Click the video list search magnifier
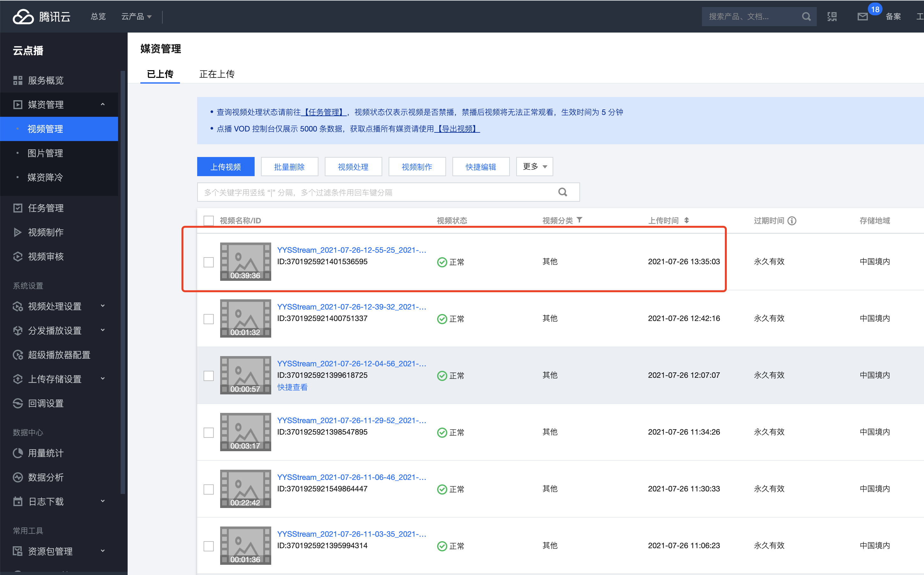The height and width of the screenshot is (575, 924). (563, 192)
